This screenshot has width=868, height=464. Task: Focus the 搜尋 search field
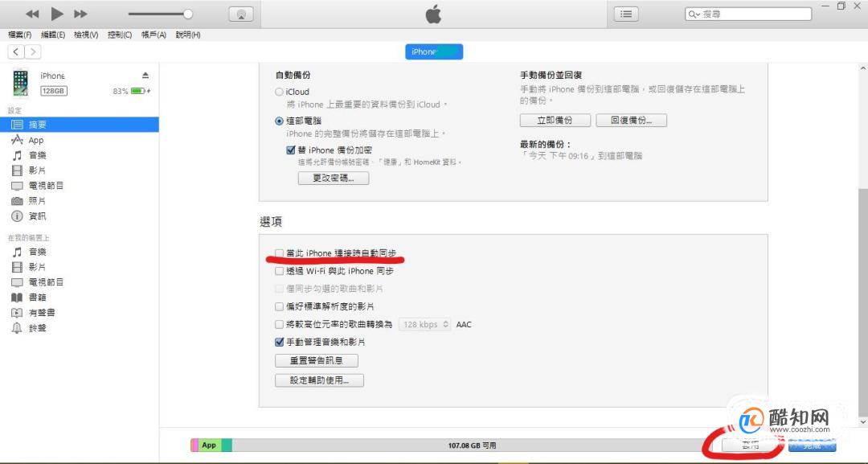(x=748, y=14)
